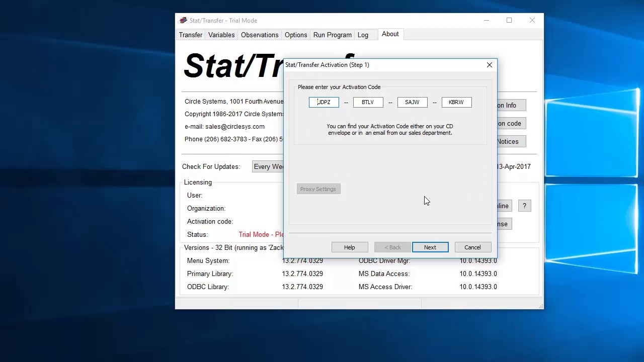
Task: Click the partially hidden Info button
Action: (x=511, y=105)
